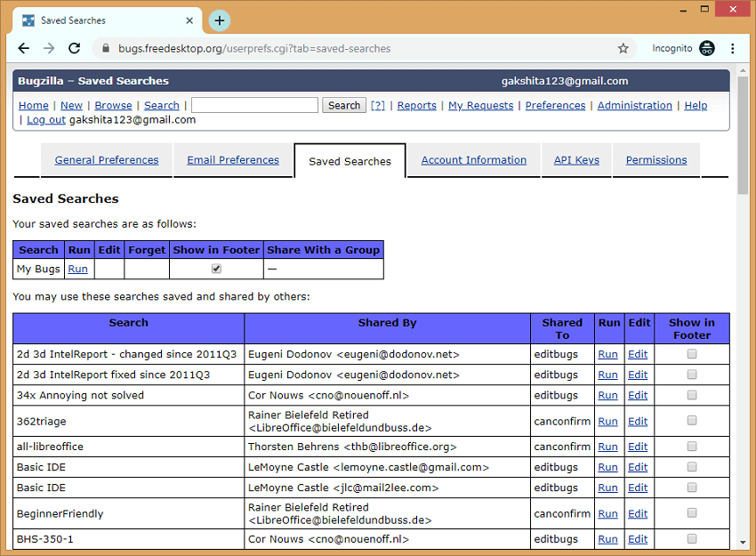The width and height of the screenshot is (756, 556).
Task: Click the Incognito profile icon
Action: pos(707,48)
